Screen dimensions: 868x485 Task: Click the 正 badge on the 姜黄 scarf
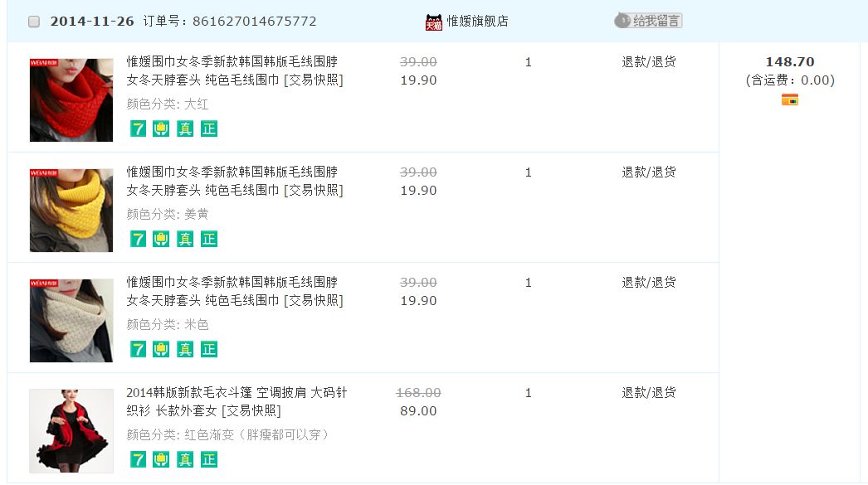208,239
